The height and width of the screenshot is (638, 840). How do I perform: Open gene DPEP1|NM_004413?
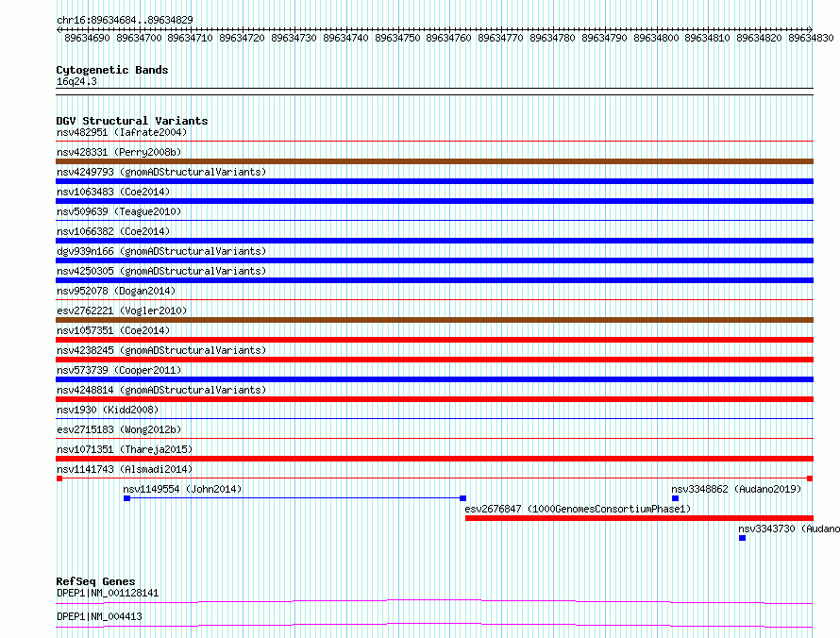coord(99,616)
